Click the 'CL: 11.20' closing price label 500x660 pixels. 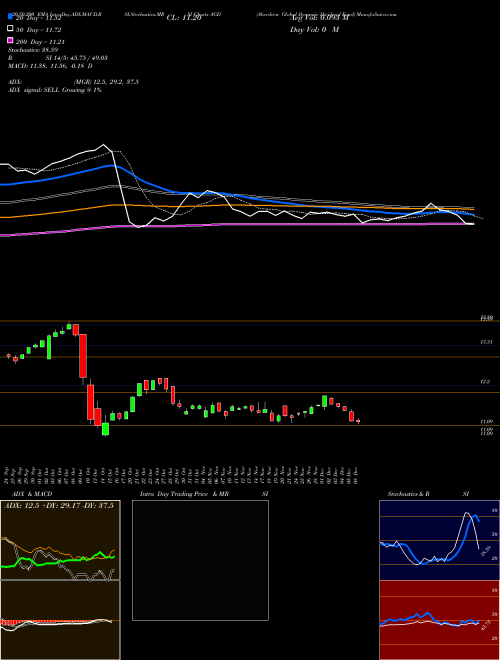coord(184,18)
